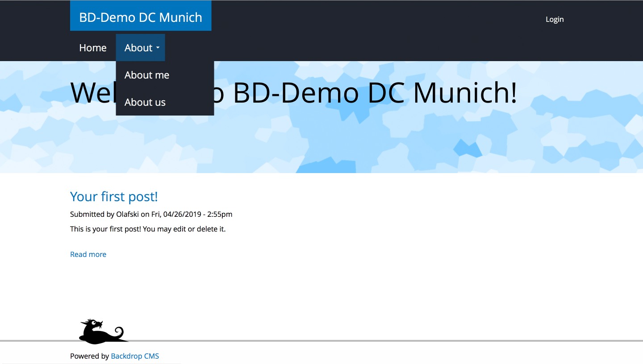The height and width of the screenshot is (364, 643).
Task: Click the post text about edit or delete
Action: coord(148,229)
